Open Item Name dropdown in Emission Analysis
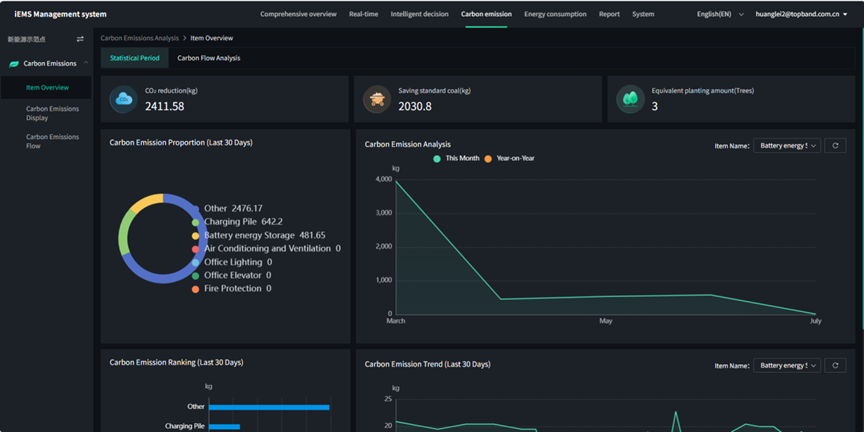 tap(786, 146)
